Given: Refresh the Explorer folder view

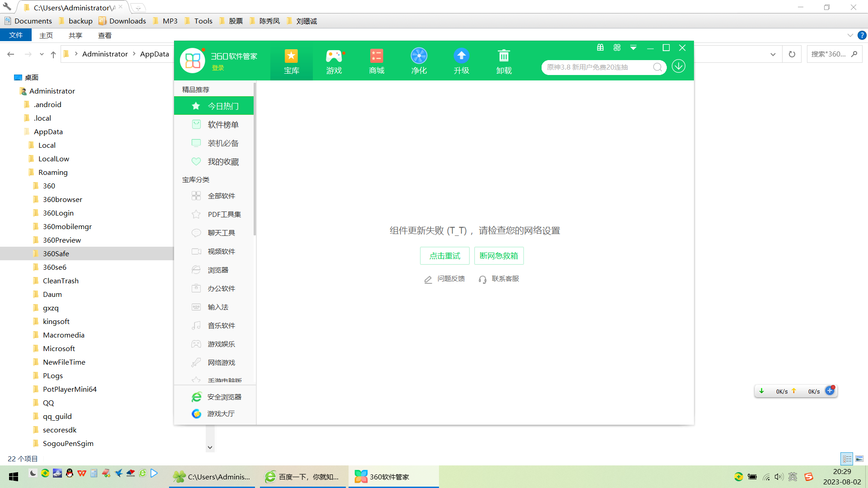Looking at the screenshot, I should pyautogui.click(x=792, y=54).
